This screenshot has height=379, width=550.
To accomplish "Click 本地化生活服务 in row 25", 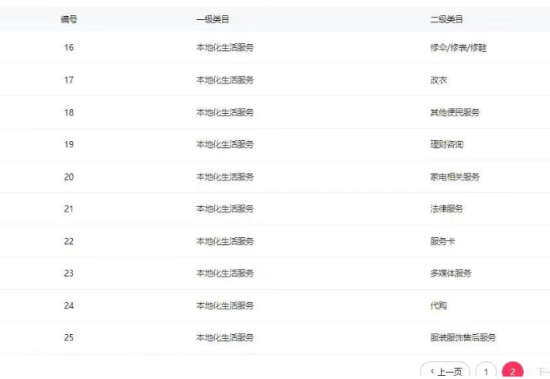I will pos(225,338).
